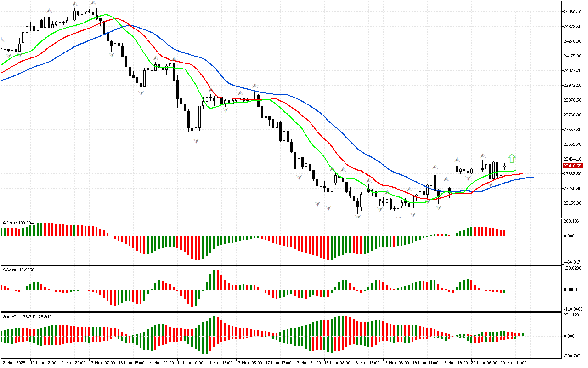588x368 pixels.
Task: Click the up fractal at the 13 Nov chart high
Action: pos(93,3)
